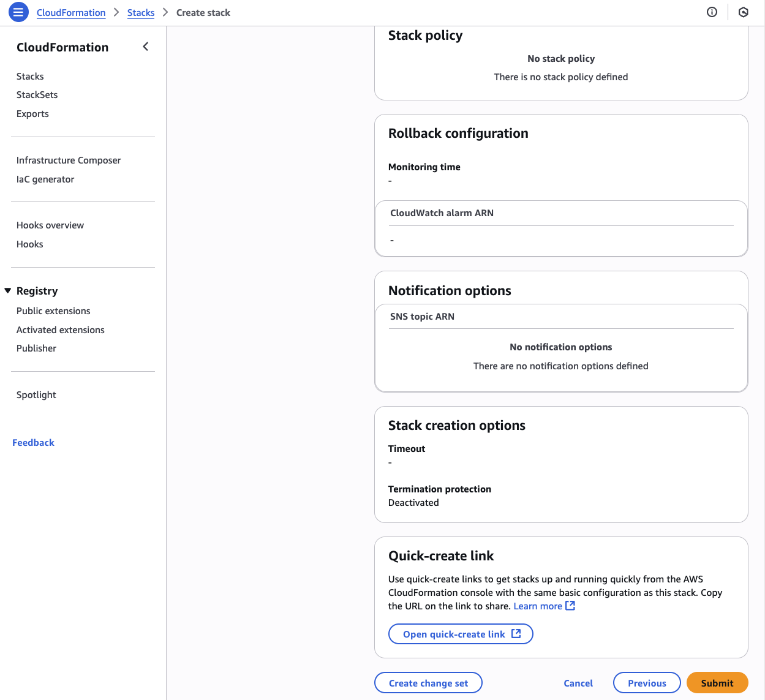Open Spotlight in the sidebar
The image size is (765, 700).
coord(36,395)
